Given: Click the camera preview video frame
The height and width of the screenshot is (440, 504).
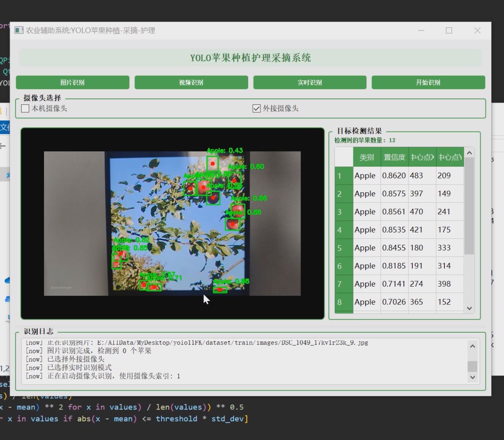Looking at the screenshot, I should (x=172, y=223).
